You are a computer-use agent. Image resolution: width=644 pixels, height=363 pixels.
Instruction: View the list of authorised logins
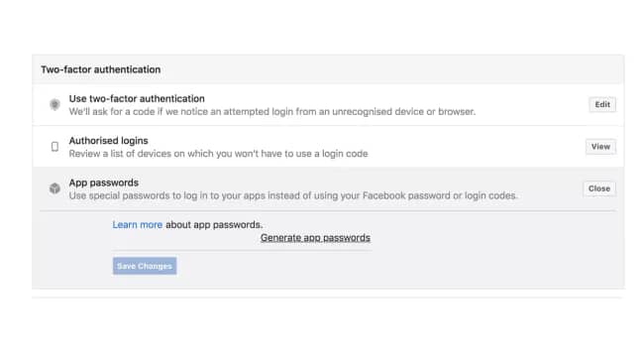click(x=600, y=147)
